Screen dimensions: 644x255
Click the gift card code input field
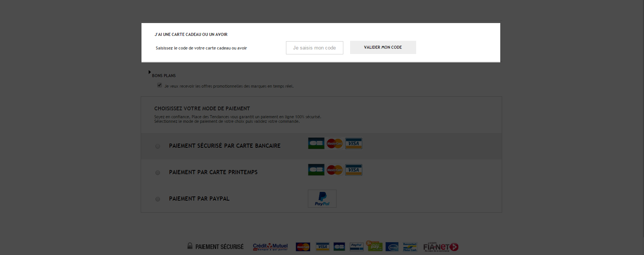pyautogui.click(x=314, y=48)
